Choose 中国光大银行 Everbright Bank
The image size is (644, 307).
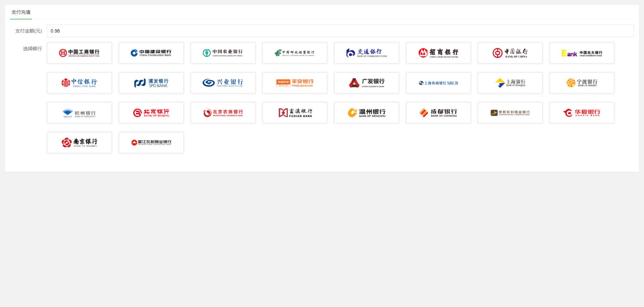pyautogui.click(x=582, y=53)
